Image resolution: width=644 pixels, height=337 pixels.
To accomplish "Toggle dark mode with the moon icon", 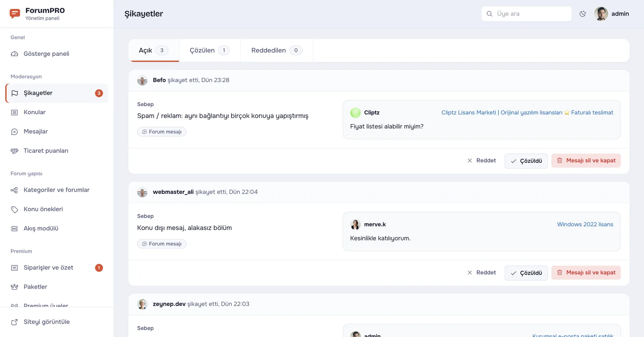I will coord(583,14).
